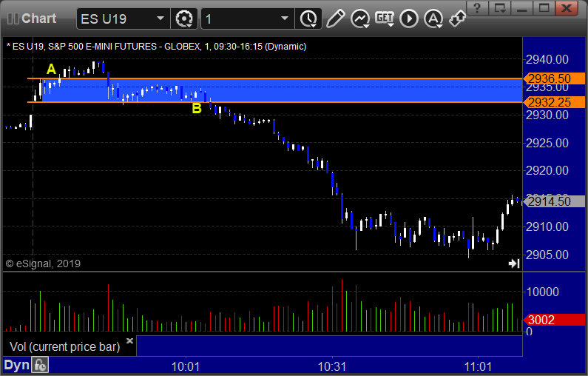Click the 2910.00 price axis label

[x=547, y=226]
